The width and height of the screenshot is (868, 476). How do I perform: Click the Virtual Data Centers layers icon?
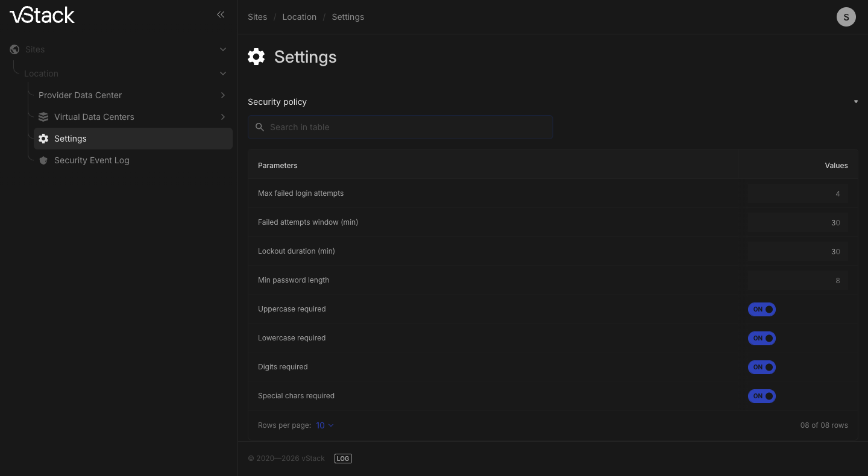[43, 117]
